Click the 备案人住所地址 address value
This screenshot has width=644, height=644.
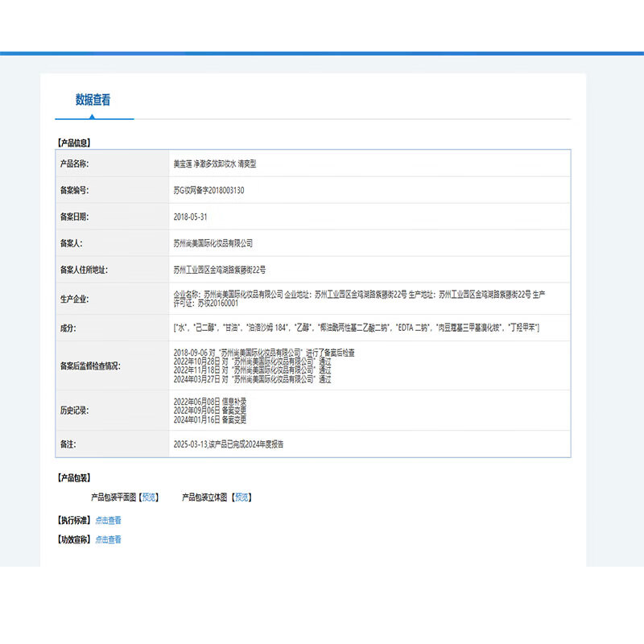pyautogui.click(x=219, y=270)
